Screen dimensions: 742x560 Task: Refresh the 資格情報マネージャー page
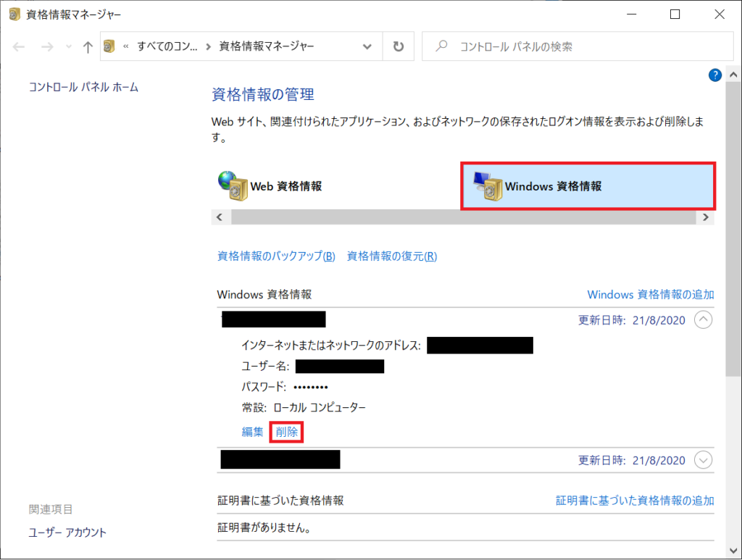point(399,46)
